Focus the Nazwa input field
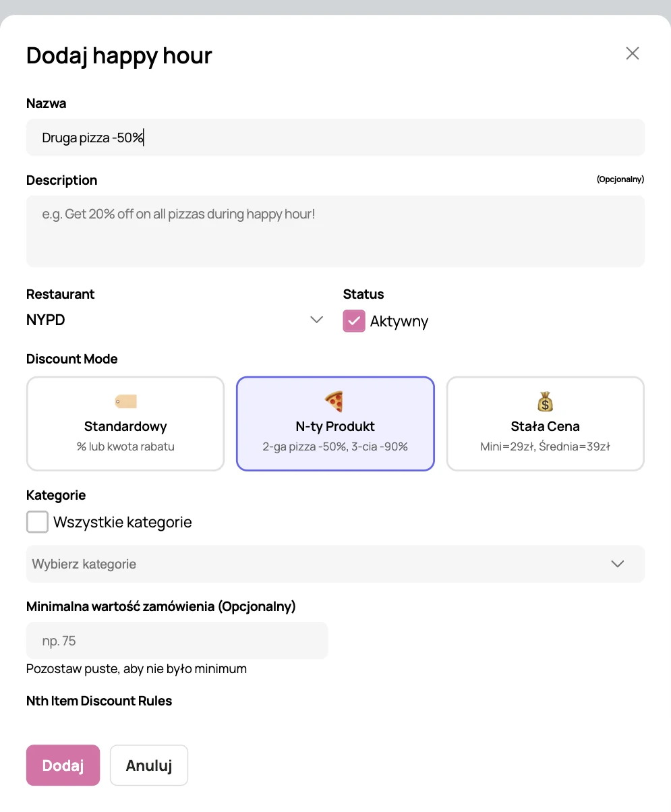This screenshot has width=671, height=812. (335, 138)
